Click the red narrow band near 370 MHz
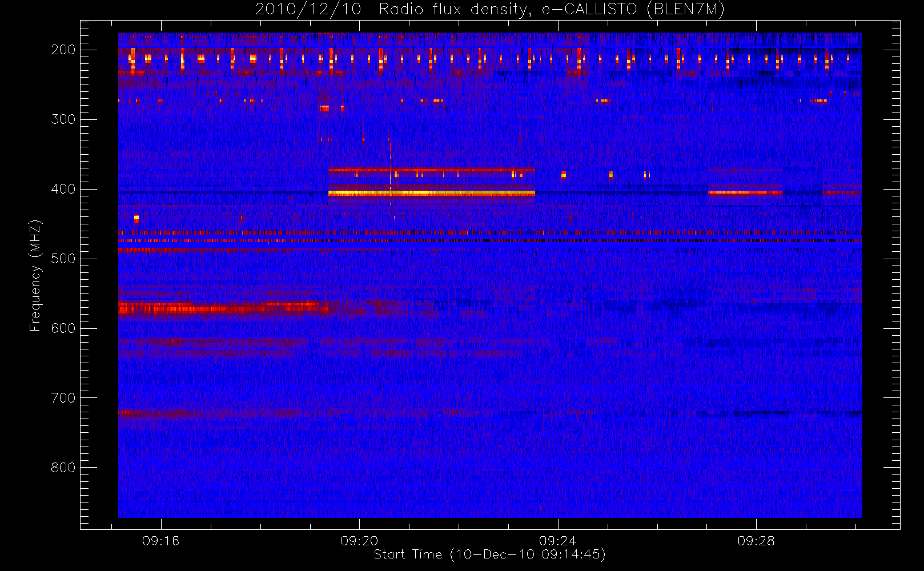This screenshot has width=924, height=571. [432, 170]
